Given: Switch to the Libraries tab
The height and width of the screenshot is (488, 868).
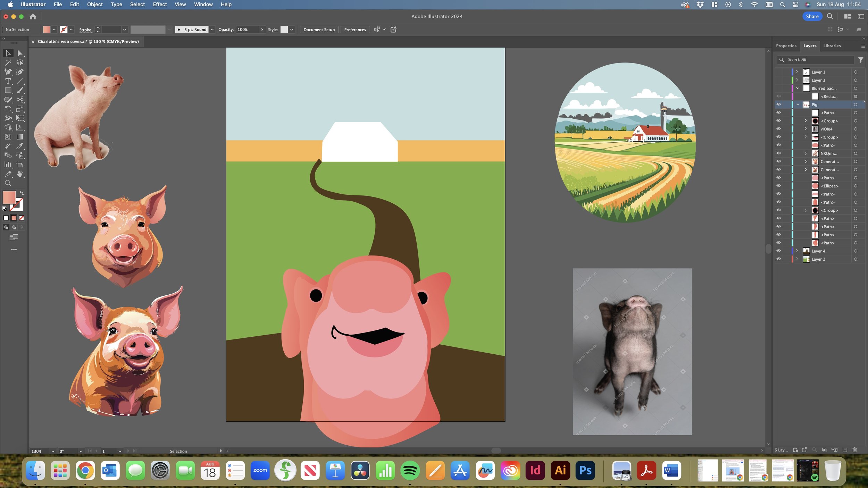Looking at the screenshot, I should click(832, 46).
